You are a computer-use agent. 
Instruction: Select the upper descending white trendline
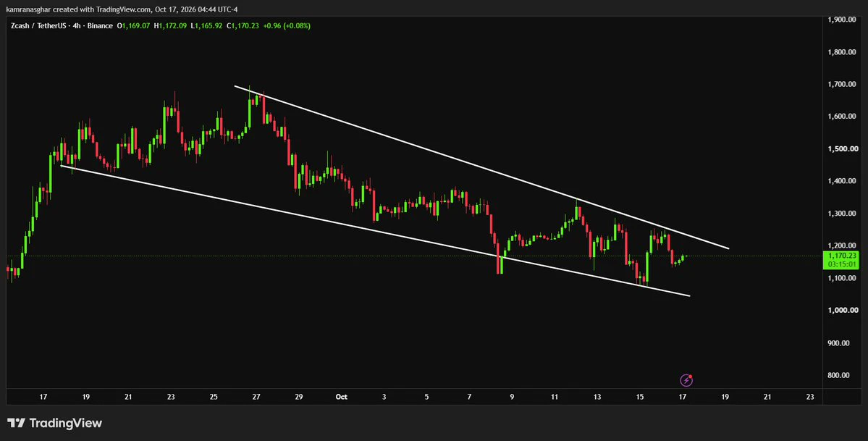pos(481,167)
